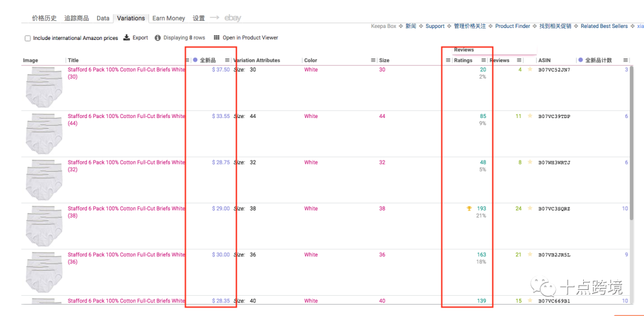Select the $ 33.55 price cell
Screen dimensions: 644x316
point(221,116)
